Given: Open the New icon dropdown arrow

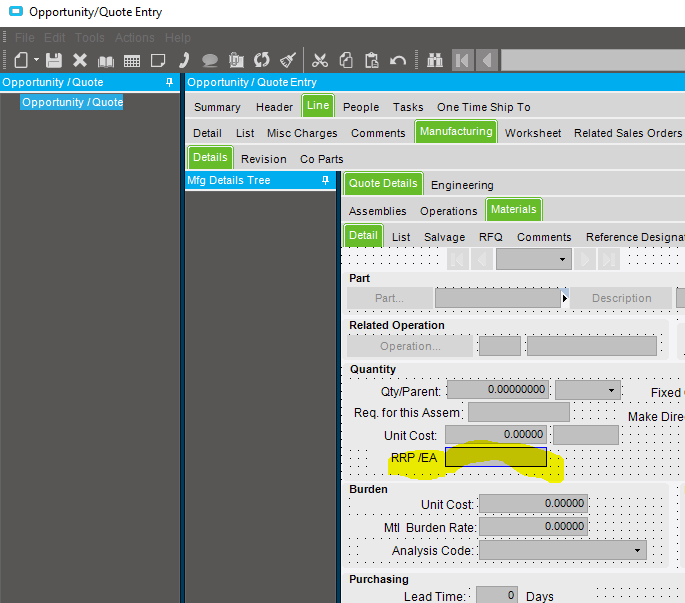Looking at the screenshot, I should tap(37, 59).
